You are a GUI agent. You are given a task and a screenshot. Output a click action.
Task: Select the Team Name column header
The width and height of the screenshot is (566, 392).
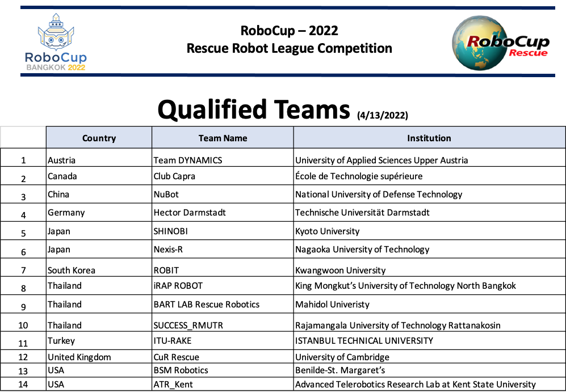coord(223,137)
